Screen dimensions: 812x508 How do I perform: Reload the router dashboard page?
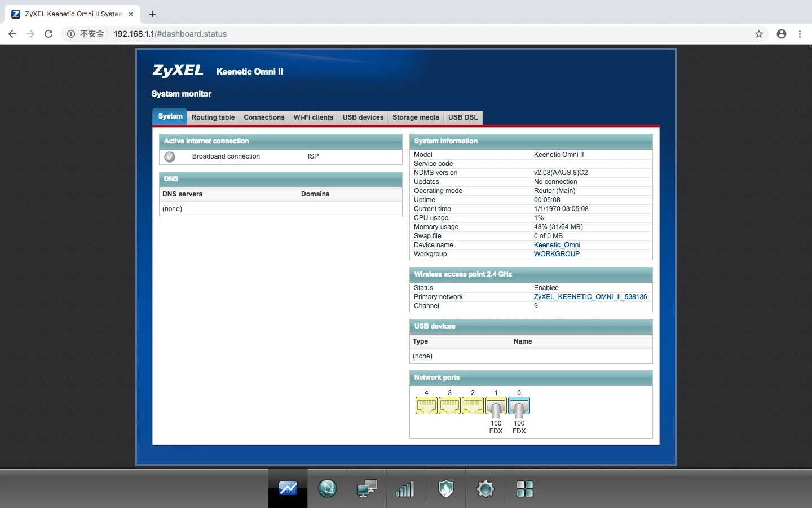[48, 34]
